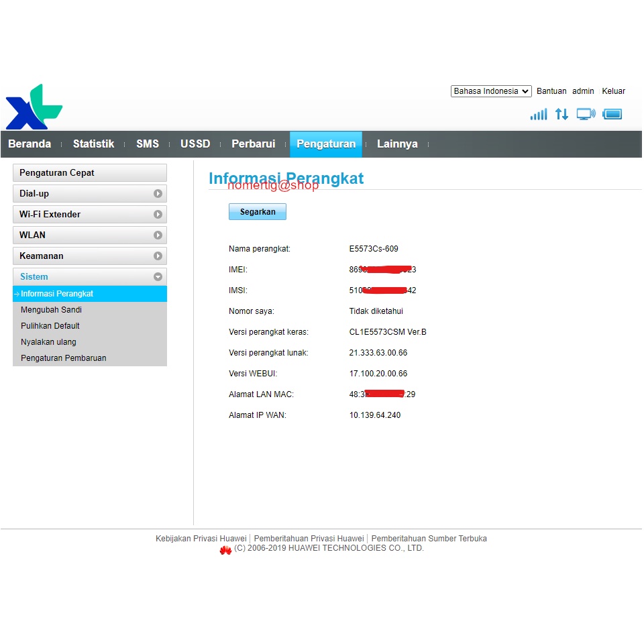Open the Perbarui tab

[x=254, y=144]
